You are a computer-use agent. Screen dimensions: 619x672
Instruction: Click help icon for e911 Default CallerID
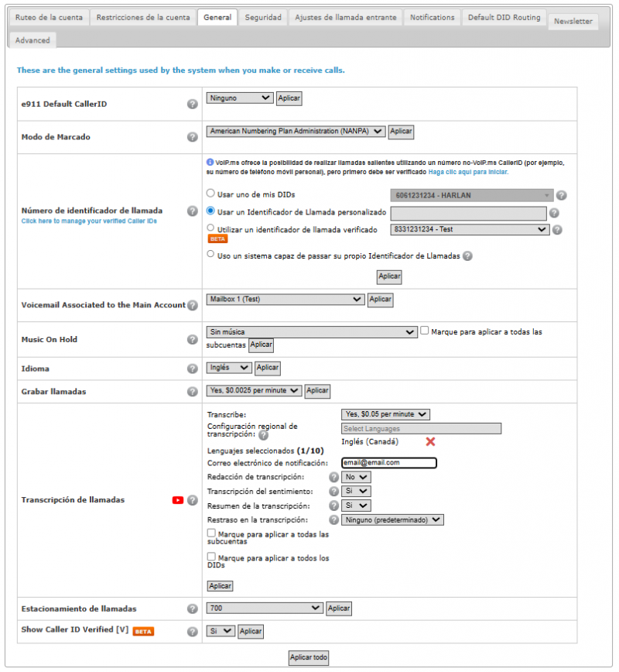[x=193, y=105]
